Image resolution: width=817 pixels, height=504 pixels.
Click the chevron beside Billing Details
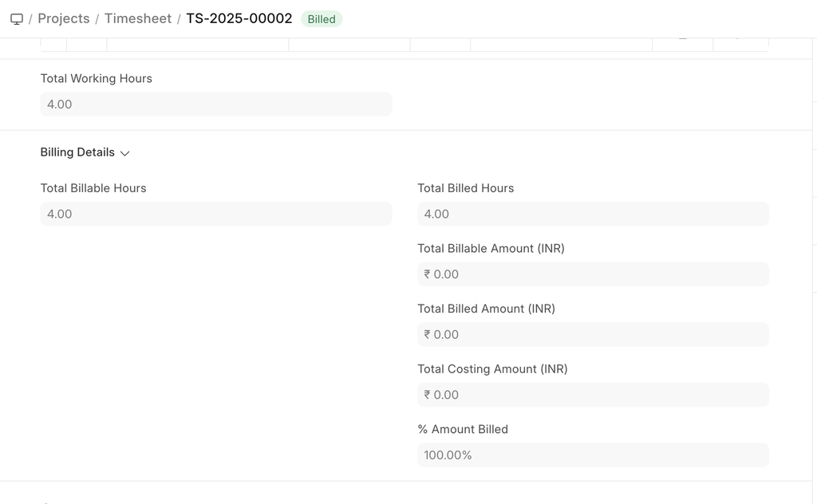click(125, 153)
